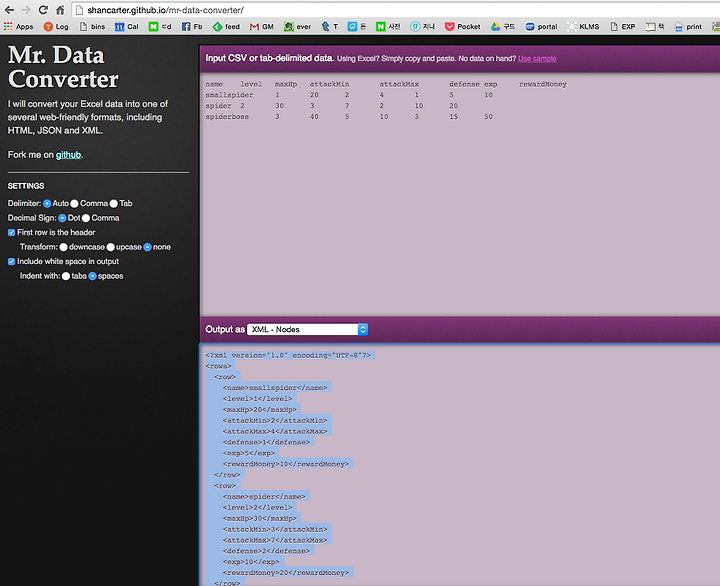Toggle Include white space in output
Viewport: 720px width, 586px height.
pyautogui.click(x=11, y=262)
